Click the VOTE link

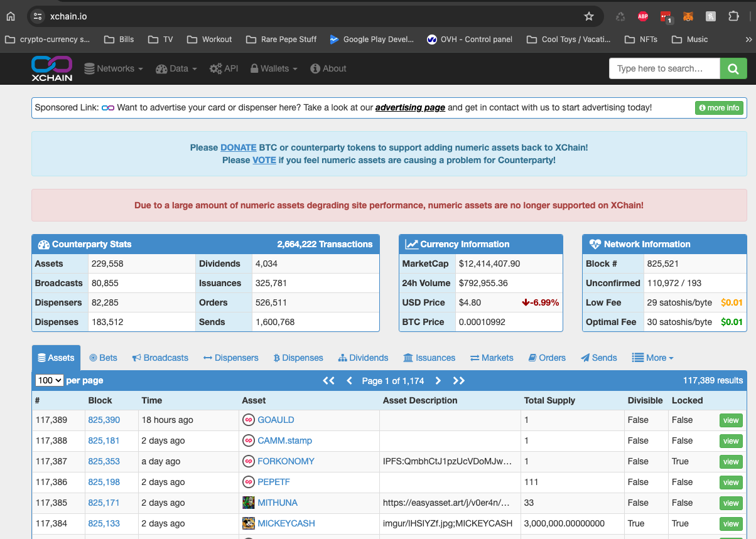(264, 160)
